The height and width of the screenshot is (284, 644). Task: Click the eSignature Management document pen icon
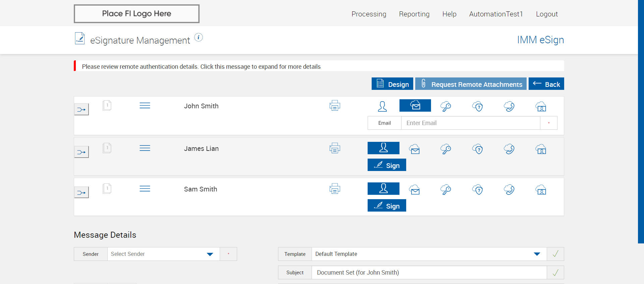[x=80, y=39]
